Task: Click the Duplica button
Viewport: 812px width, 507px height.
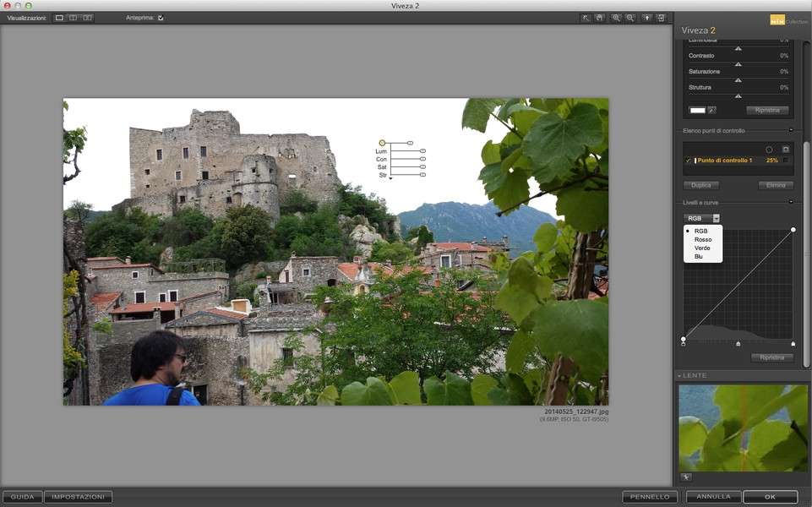Action: pos(700,185)
